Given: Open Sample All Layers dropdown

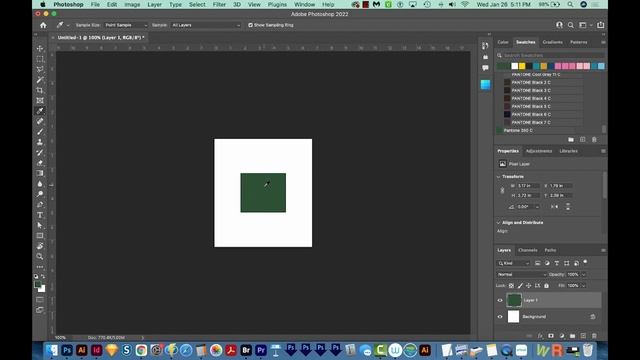Looking at the screenshot, I should tap(206, 25).
